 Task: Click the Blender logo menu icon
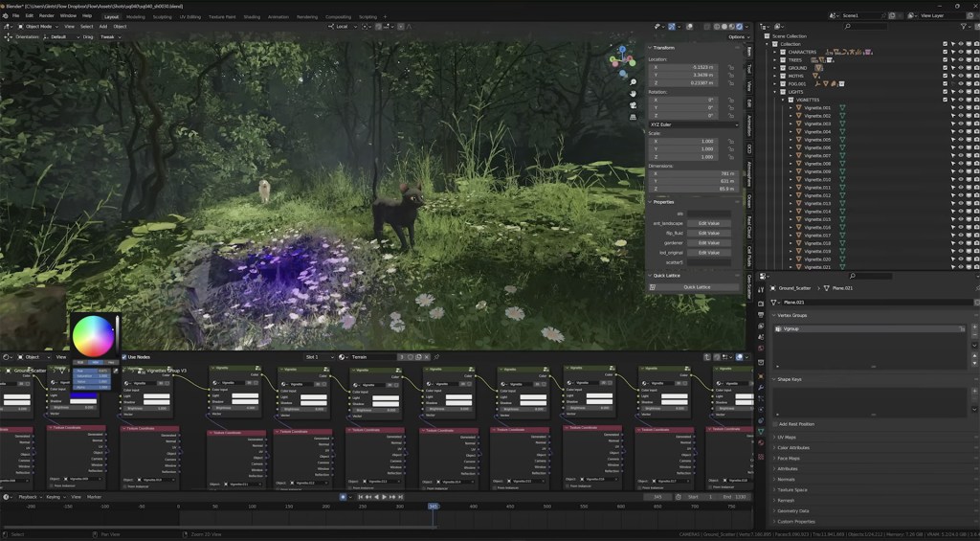pyautogui.click(x=5, y=15)
